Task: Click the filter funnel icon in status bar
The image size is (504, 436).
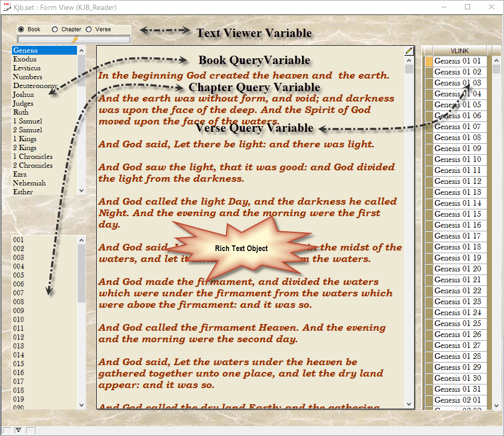Action: click(x=18, y=430)
